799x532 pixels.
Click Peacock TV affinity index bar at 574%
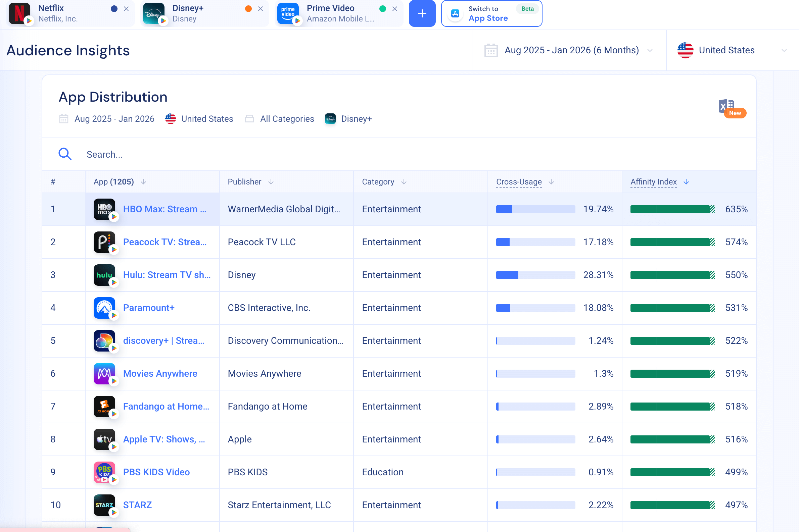pyautogui.click(x=673, y=242)
